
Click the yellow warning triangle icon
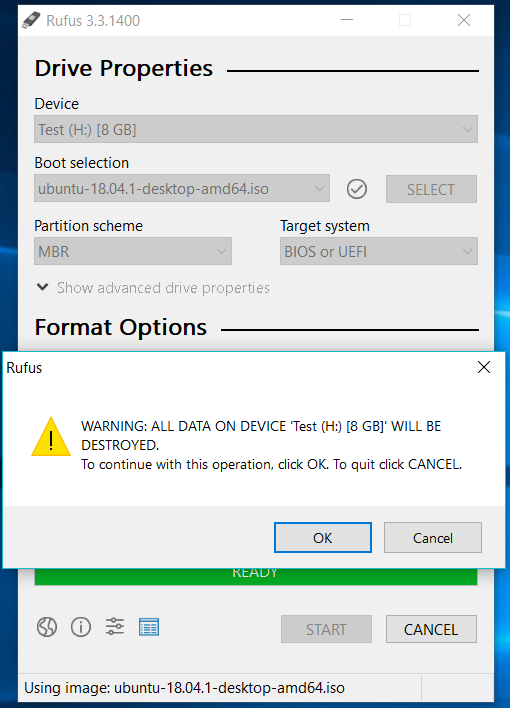click(51, 437)
